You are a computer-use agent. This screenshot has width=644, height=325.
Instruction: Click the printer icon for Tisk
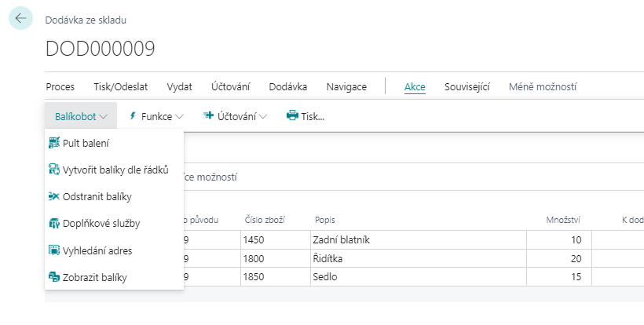pos(292,116)
